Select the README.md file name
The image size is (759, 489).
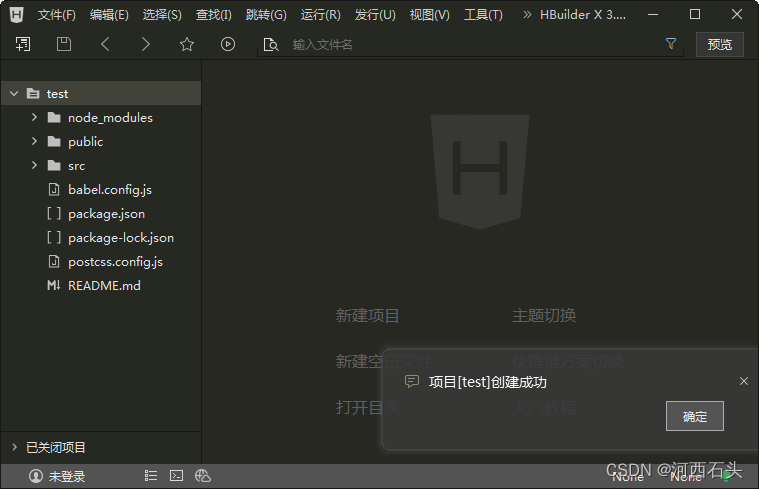click(104, 286)
